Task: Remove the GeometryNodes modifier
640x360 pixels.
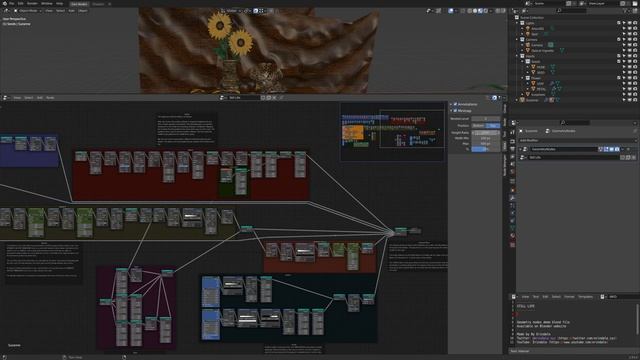Action: coord(628,149)
